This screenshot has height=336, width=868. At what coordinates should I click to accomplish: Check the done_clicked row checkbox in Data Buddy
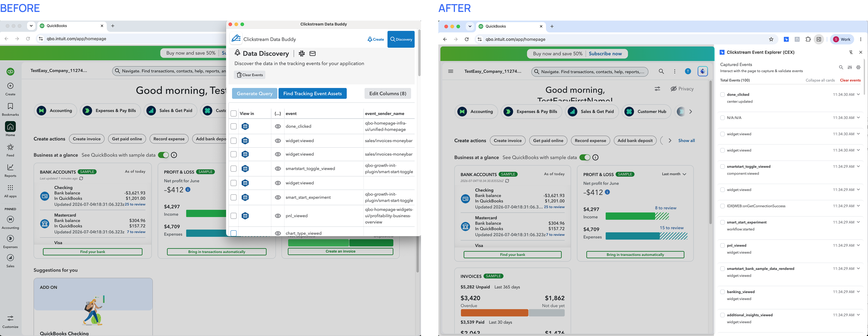pos(234,126)
